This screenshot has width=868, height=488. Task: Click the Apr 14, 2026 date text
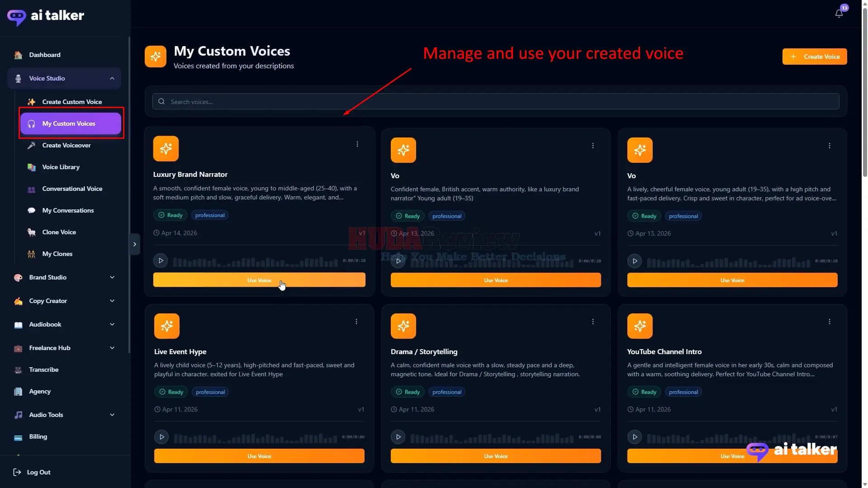(179, 233)
